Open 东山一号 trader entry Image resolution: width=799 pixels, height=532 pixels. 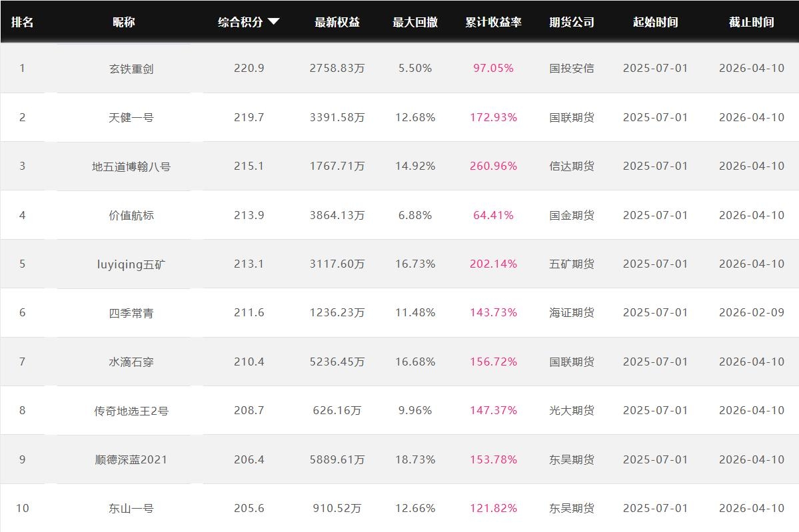tap(131, 509)
